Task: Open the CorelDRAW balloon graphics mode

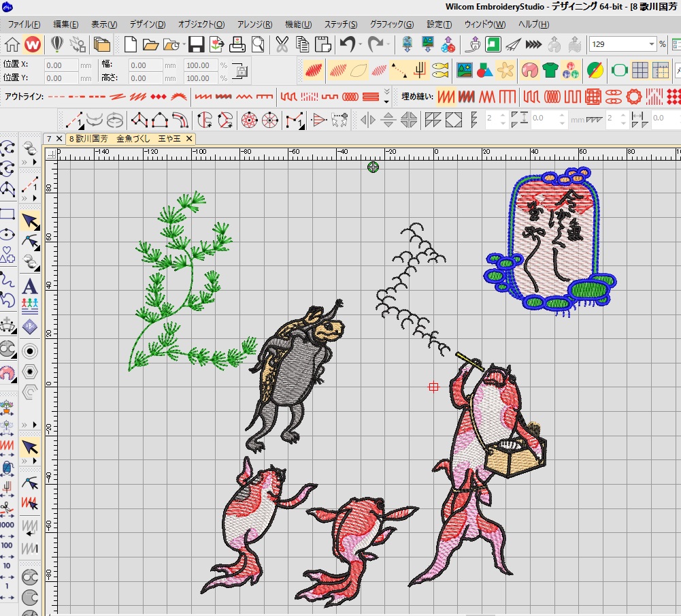Action: [57, 44]
